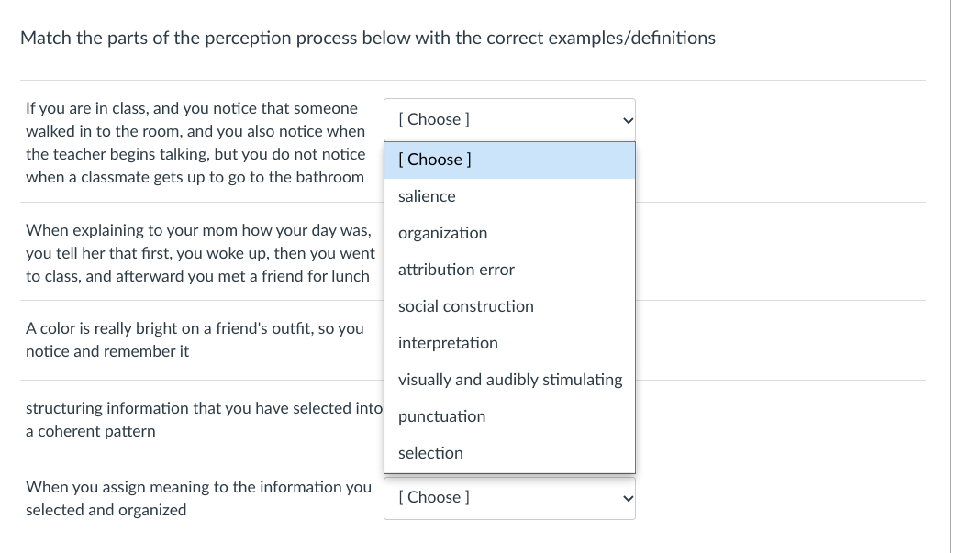Click the "Match the parts of the perception process" heading

point(367,38)
